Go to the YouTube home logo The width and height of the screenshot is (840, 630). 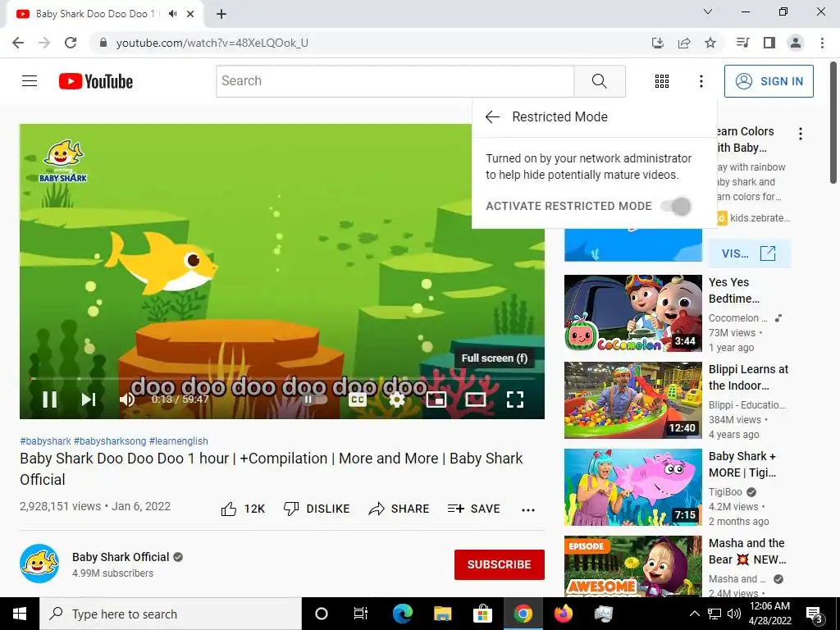click(96, 81)
